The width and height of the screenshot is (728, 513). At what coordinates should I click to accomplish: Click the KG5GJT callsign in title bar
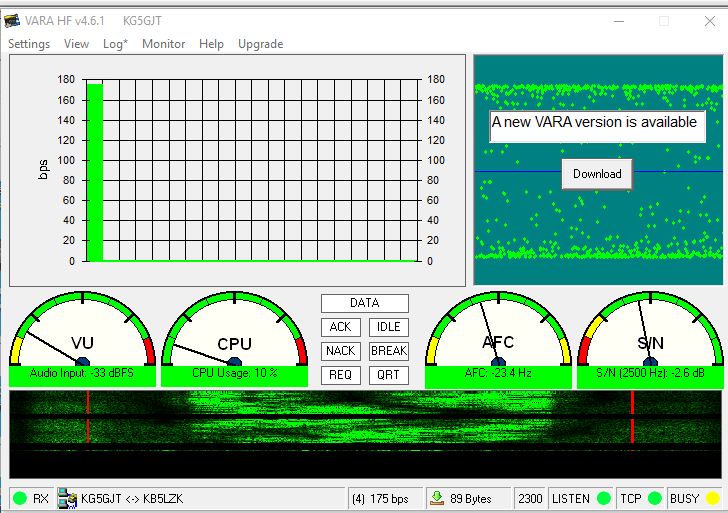(142, 21)
